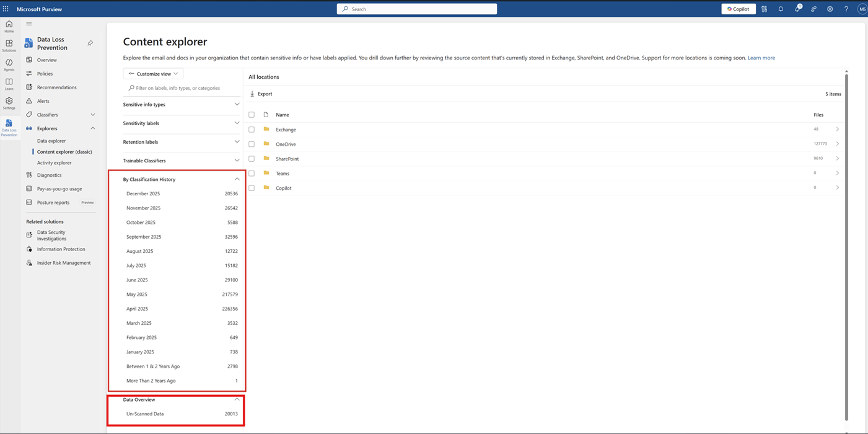Check the OneDrive row checkbox
The image size is (868, 434).
[x=252, y=144]
